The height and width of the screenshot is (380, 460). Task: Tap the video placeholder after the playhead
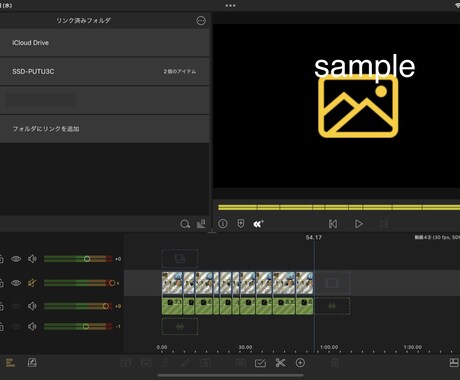point(332,283)
